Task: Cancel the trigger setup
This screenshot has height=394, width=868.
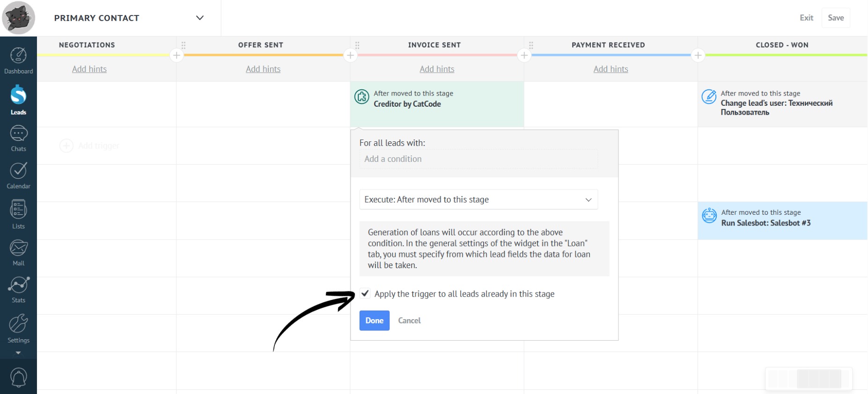Action: click(x=409, y=321)
